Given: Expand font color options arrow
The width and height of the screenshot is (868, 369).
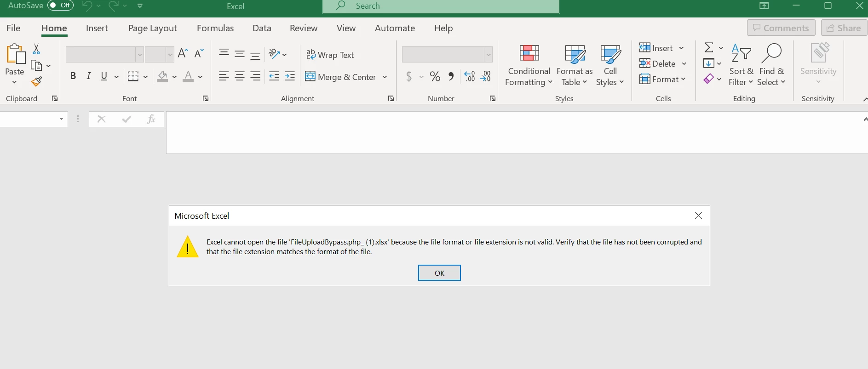Looking at the screenshot, I should point(200,77).
